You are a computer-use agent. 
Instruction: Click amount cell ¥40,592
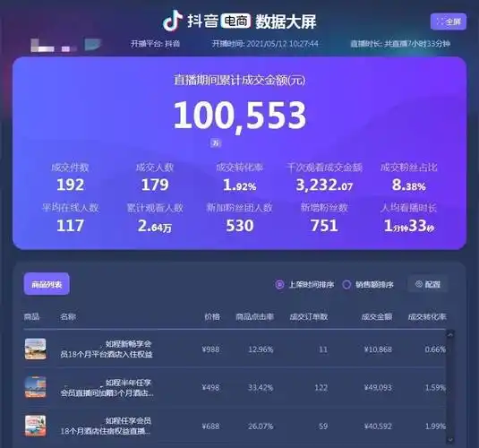tap(378, 426)
